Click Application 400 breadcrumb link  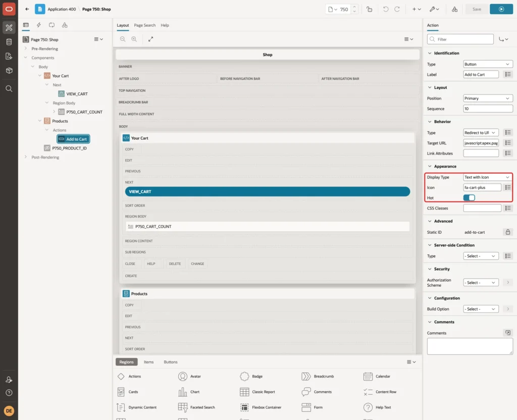click(62, 9)
